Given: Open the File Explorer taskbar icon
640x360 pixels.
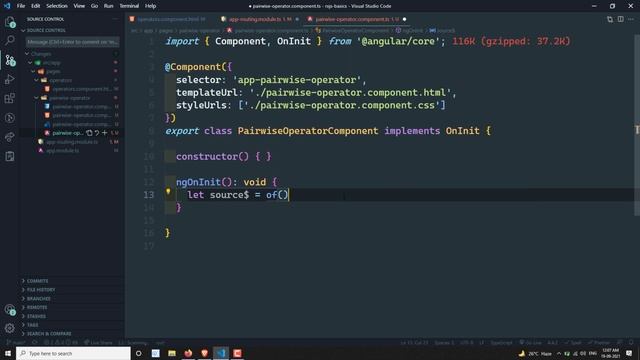Looking at the screenshot, I should (172, 353).
